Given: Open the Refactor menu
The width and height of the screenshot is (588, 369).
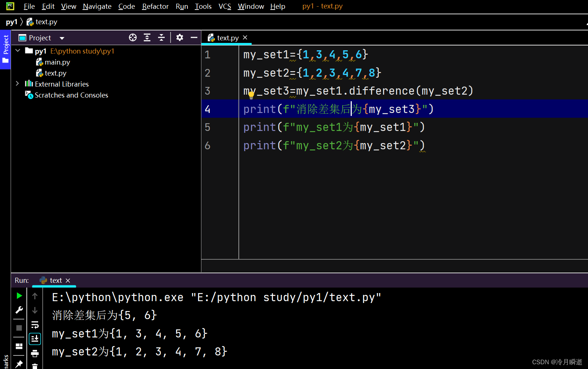Looking at the screenshot, I should pyautogui.click(x=155, y=6).
